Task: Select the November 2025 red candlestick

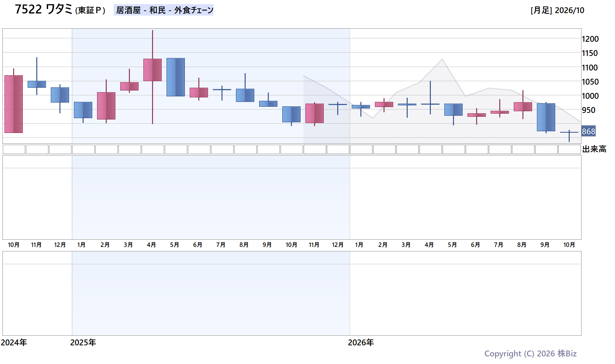Action: [314, 113]
